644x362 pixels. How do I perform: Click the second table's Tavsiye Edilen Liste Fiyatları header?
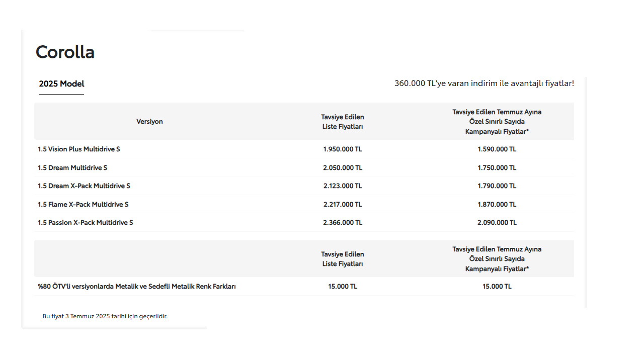coord(343,259)
